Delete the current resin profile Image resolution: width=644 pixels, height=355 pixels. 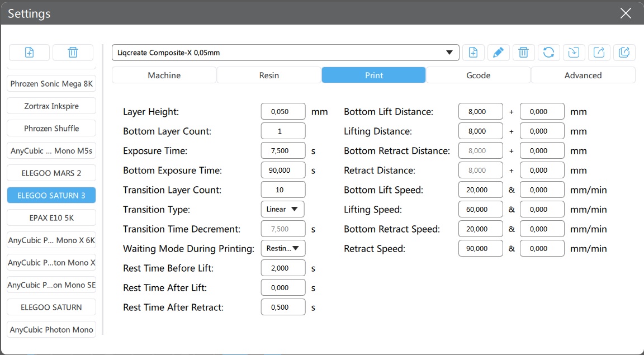pos(523,53)
